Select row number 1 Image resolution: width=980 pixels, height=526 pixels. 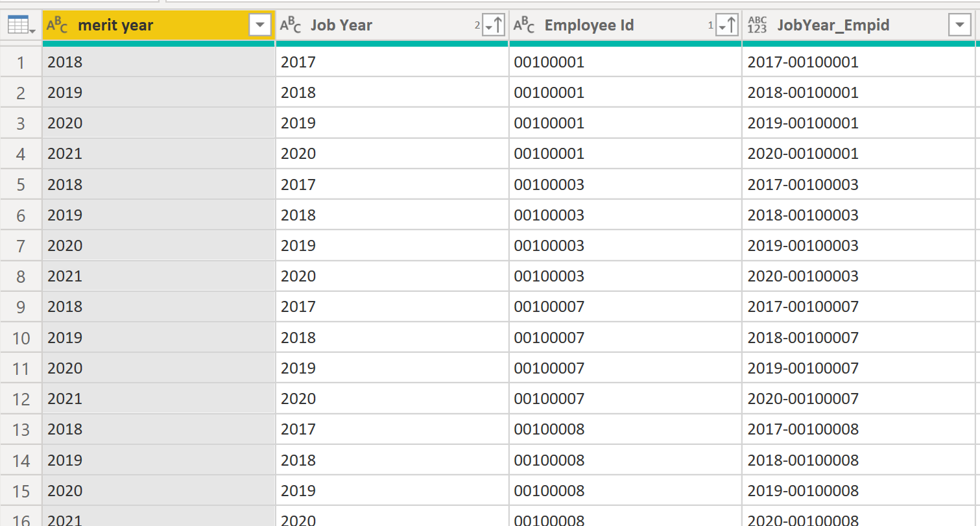[21, 62]
